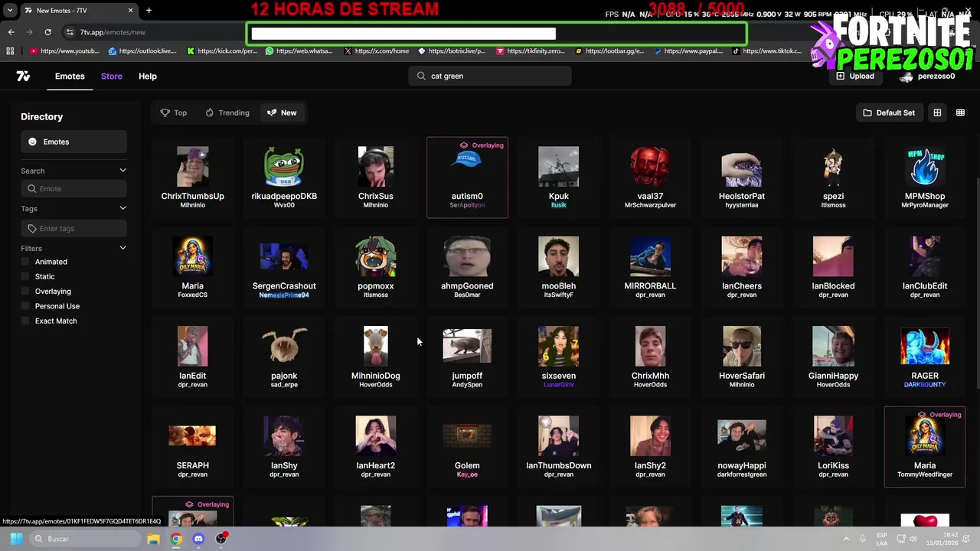
Task: Select the Trending sorting tab
Action: coord(227,112)
